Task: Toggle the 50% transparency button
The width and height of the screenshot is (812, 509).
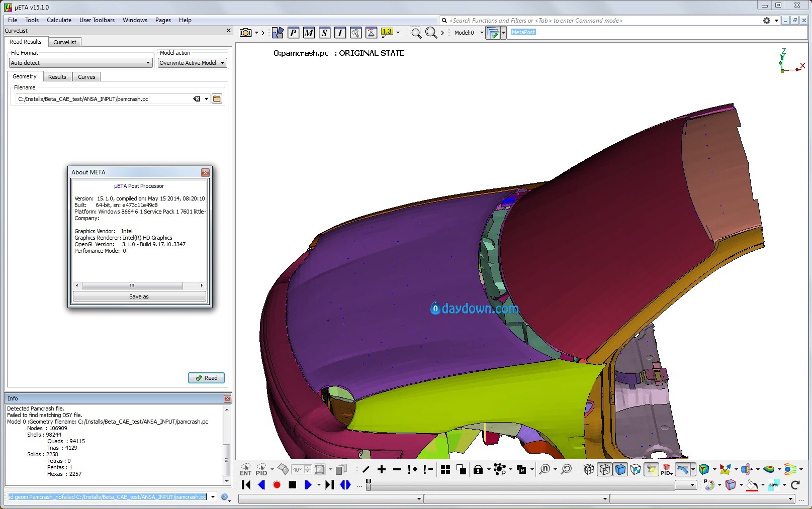Action: pyautogui.click(x=774, y=485)
